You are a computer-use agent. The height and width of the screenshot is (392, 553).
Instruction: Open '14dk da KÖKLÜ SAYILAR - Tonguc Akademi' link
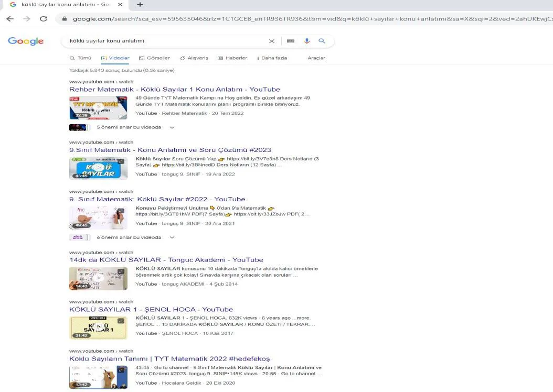(166, 260)
